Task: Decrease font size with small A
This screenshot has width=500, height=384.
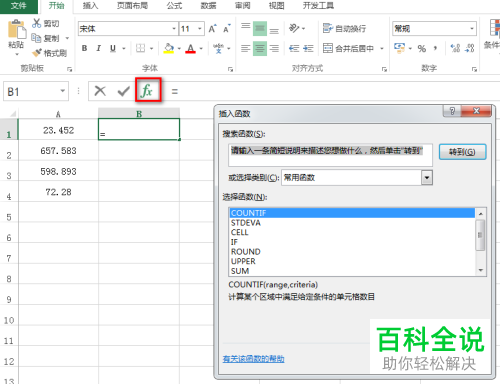Action: [227, 29]
